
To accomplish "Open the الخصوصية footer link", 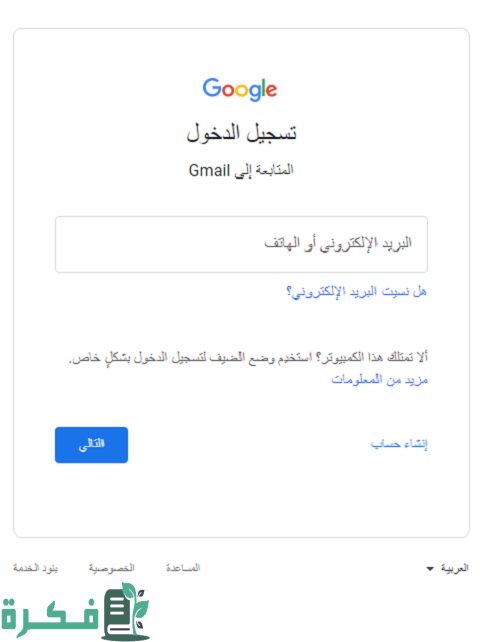I will coord(111,568).
